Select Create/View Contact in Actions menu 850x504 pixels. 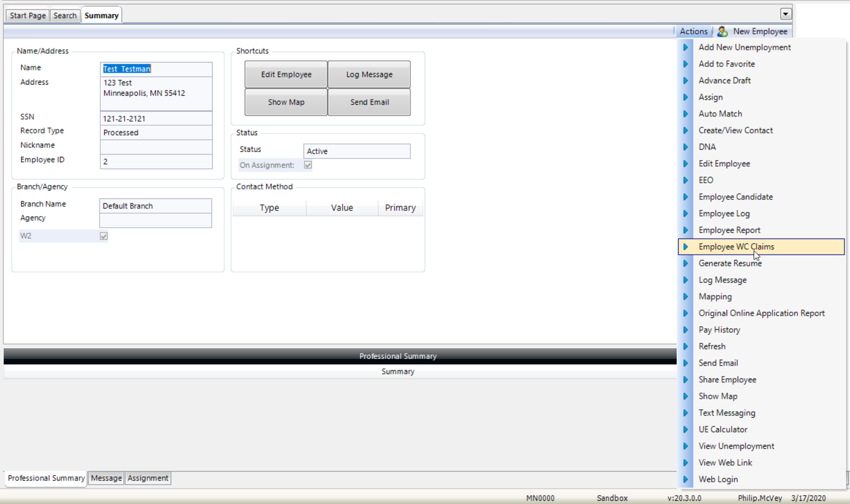761,131
